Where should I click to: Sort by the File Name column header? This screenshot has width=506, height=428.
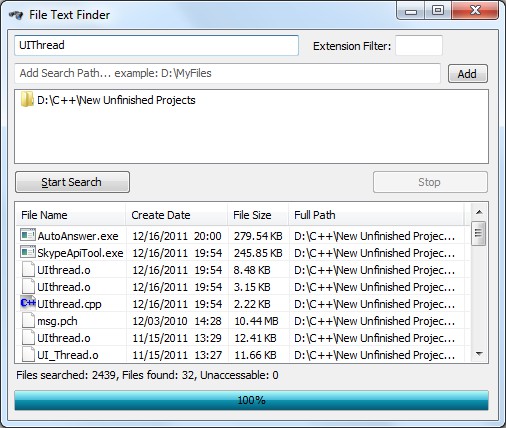[x=71, y=215]
